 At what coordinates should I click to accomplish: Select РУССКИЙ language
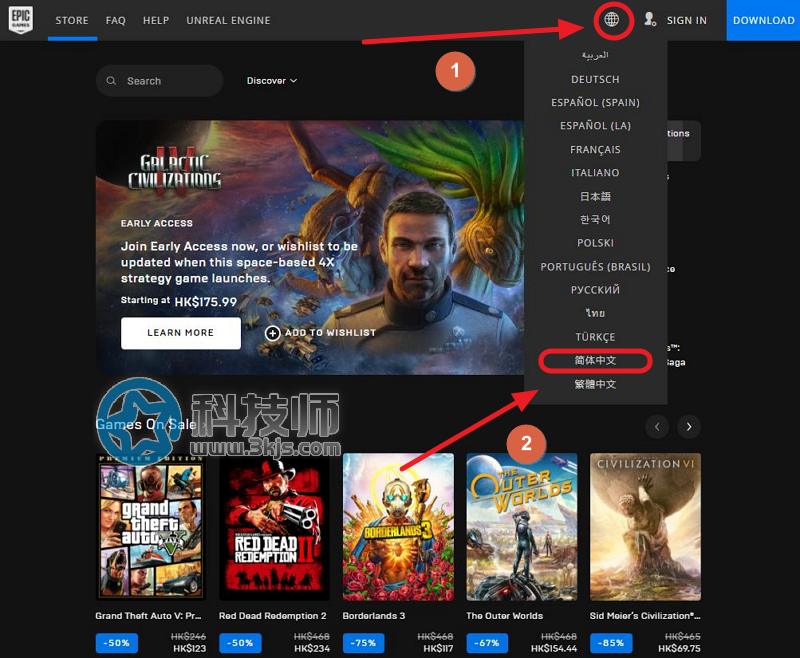[x=595, y=290]
